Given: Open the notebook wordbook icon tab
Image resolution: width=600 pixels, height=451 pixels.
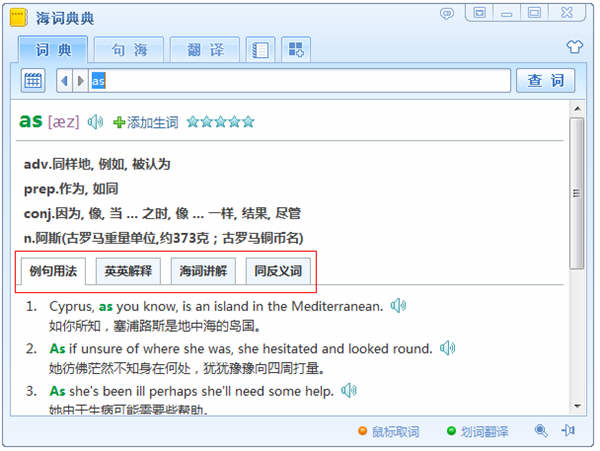Looking at the screenshot, I should (x=260, y=50).
